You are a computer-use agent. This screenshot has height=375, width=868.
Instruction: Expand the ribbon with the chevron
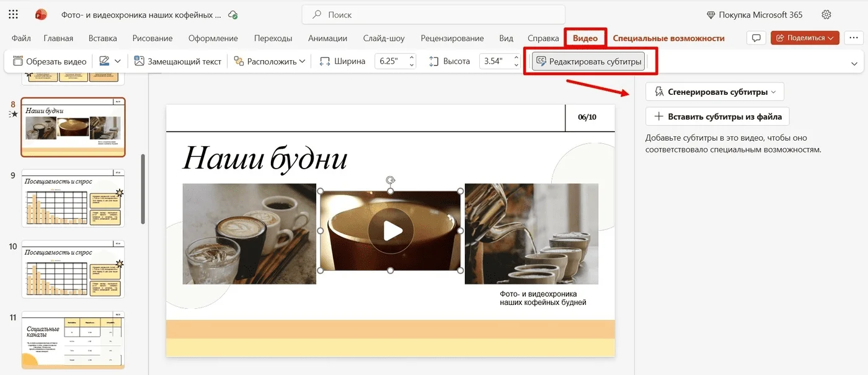(x=854, y=63)
